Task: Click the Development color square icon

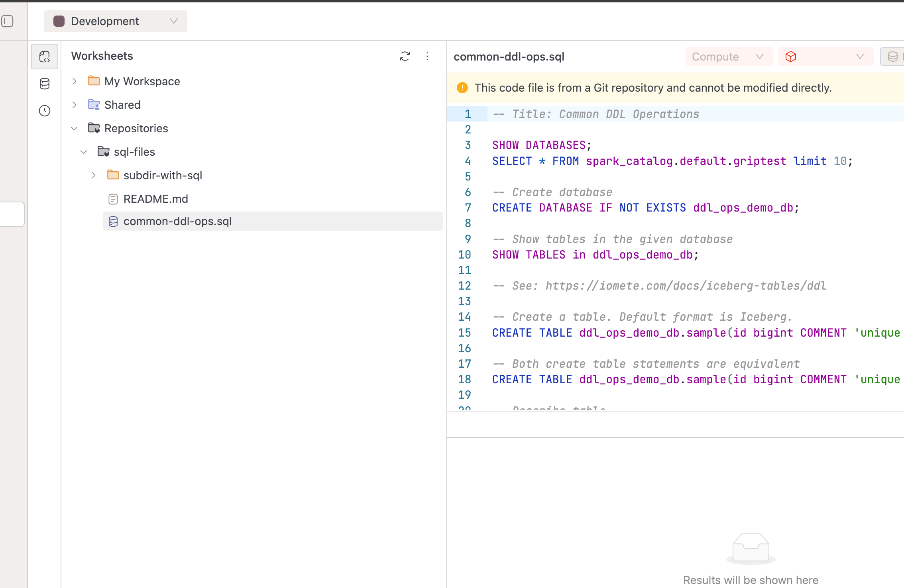Action: pos(59,21)
